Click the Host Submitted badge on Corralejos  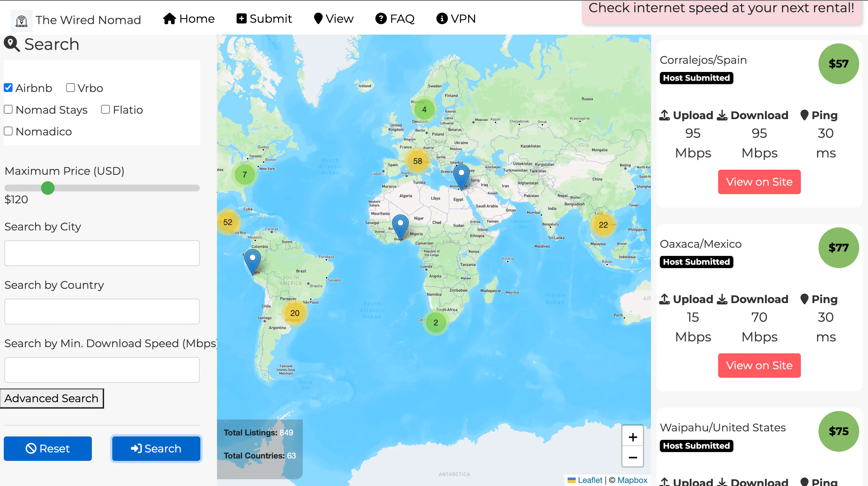[x=696, y=78]
